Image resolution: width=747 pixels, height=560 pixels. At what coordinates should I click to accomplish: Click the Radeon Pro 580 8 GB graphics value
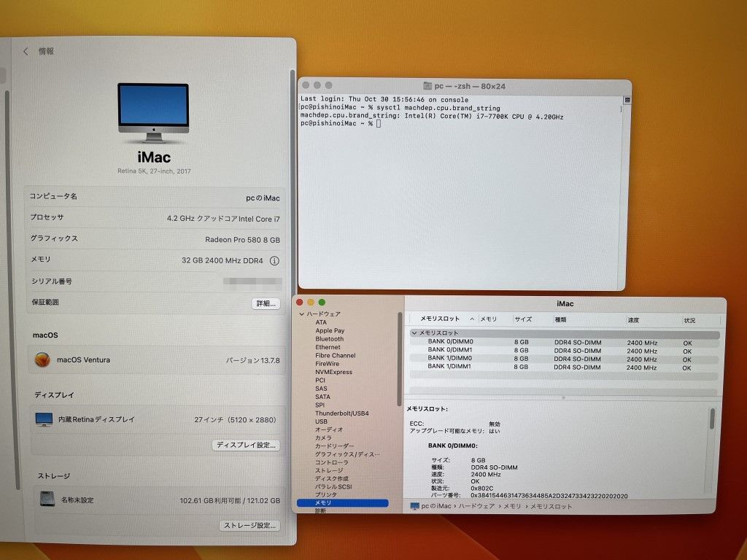coord(242,240)
